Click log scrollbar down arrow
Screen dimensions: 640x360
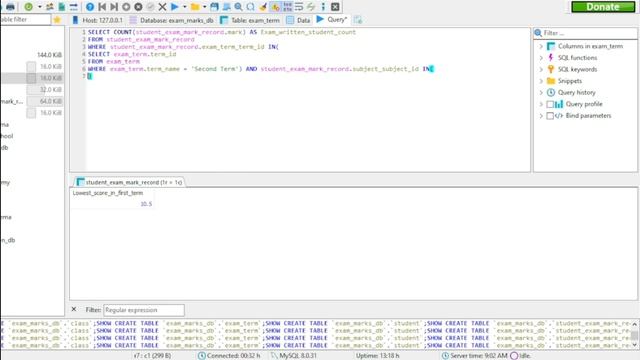[x=635, y=345]
